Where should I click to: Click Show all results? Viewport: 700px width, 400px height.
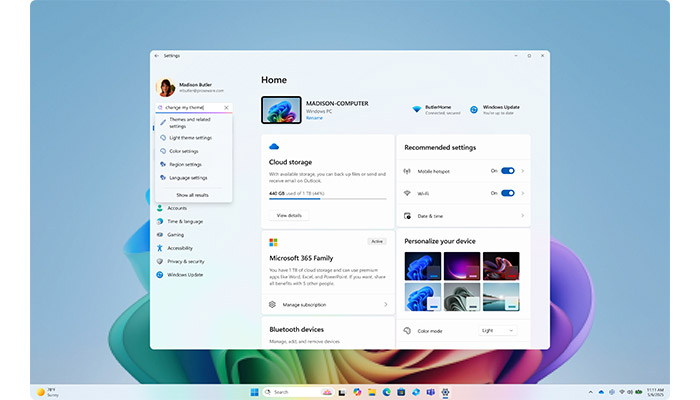tap(192, 195)
